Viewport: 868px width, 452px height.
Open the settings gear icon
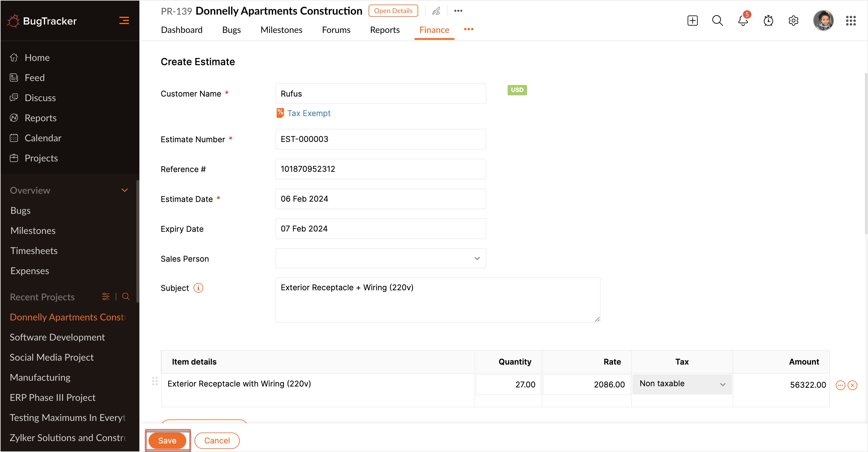click(x=793, y=21)
